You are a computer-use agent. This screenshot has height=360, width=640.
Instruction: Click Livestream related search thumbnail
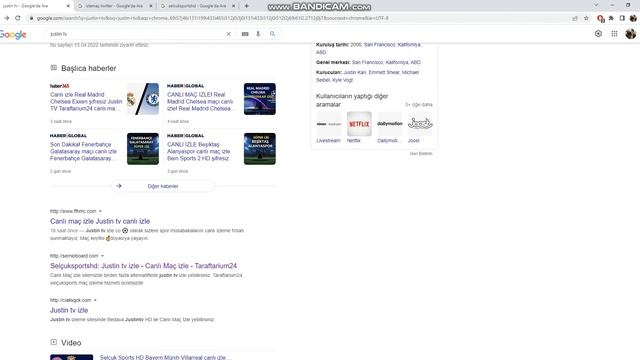(329, 124)
